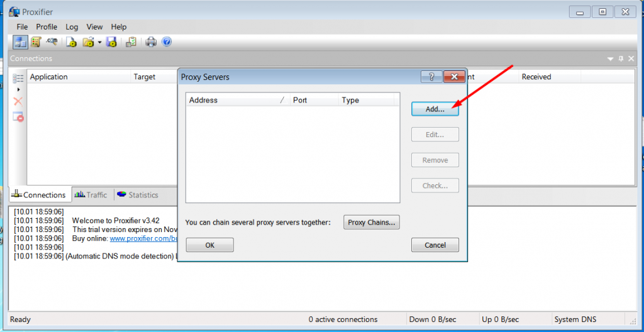The height and width of the screenshot is (332, 644).
Task: Toggle the Connections panel pin icon
Action: coord(621,58)
